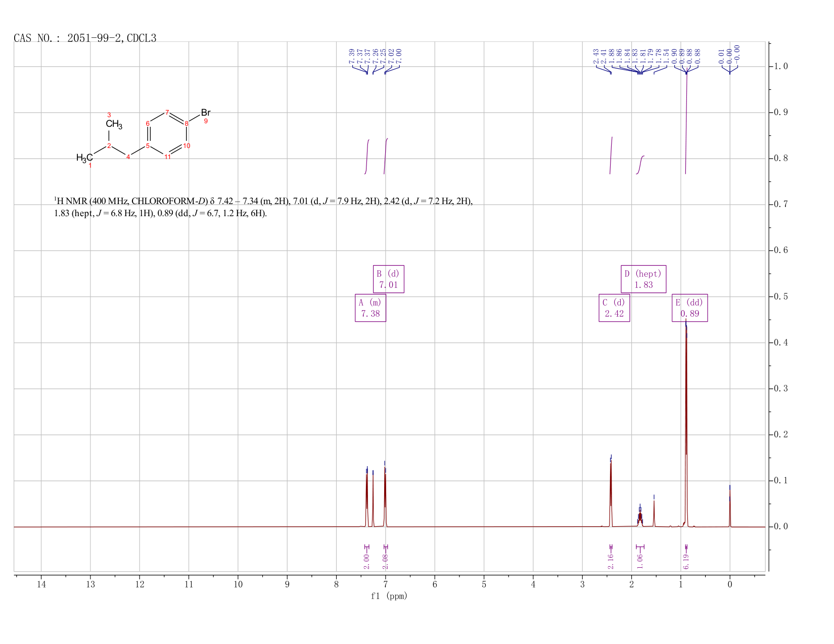Select the multiplet box 'A (m) 7.38'
This screenshot has width=834, height=644.
tap(370, 308)
